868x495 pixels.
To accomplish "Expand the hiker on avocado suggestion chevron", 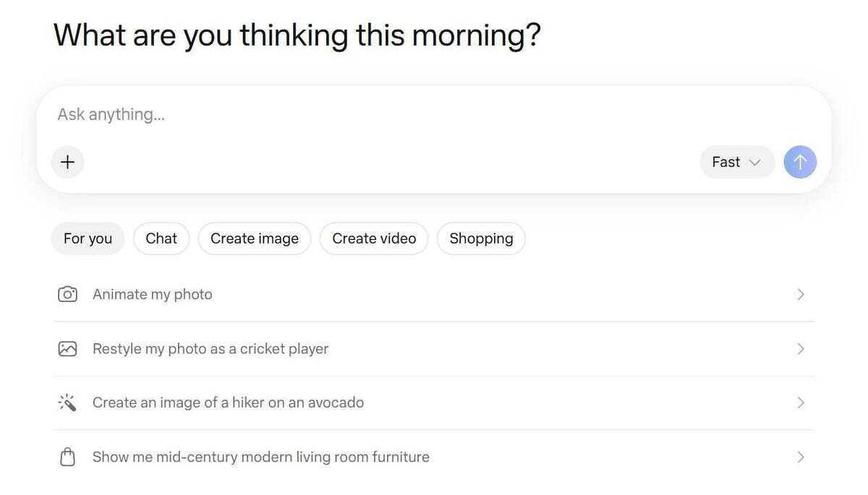I will (x=800, y=402).
